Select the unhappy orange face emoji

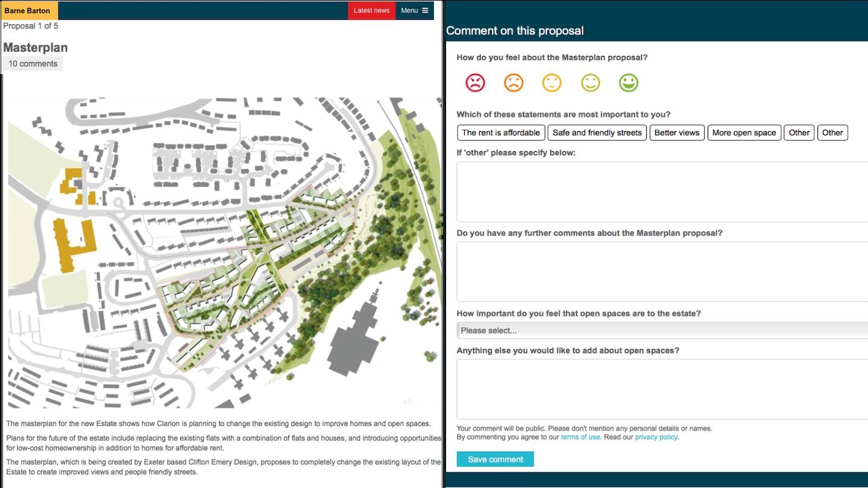click(x=513, y=83)
